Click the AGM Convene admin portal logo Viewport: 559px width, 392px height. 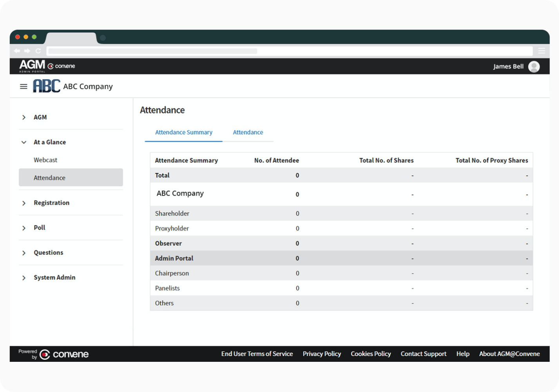47,66
